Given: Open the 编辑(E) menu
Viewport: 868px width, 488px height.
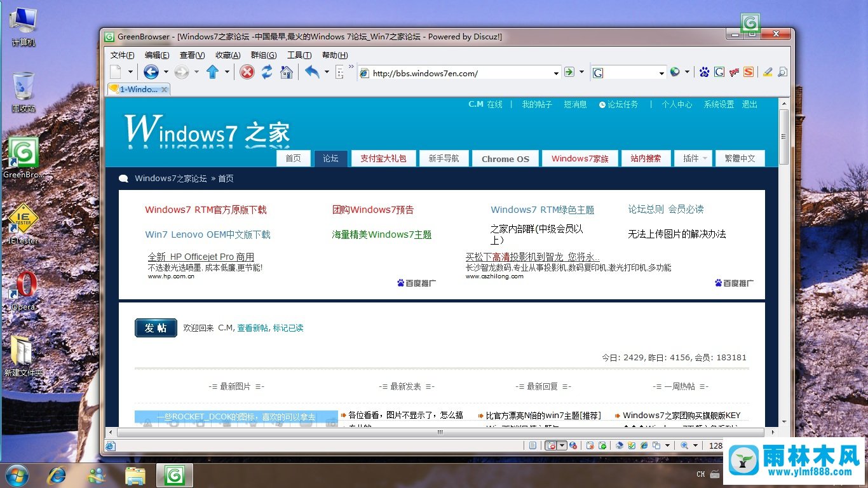Looking at the screenshot, I should tap(157, 55).
